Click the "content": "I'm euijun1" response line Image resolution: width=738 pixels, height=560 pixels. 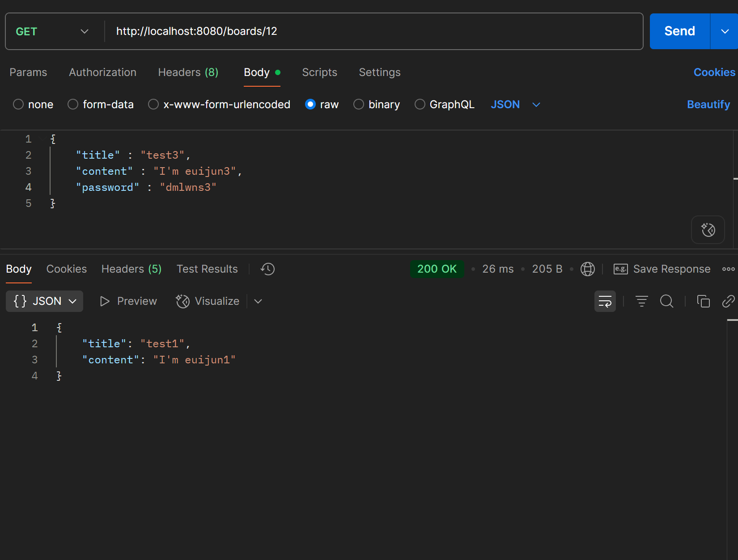pyautogui.click(x=159, y=360)
